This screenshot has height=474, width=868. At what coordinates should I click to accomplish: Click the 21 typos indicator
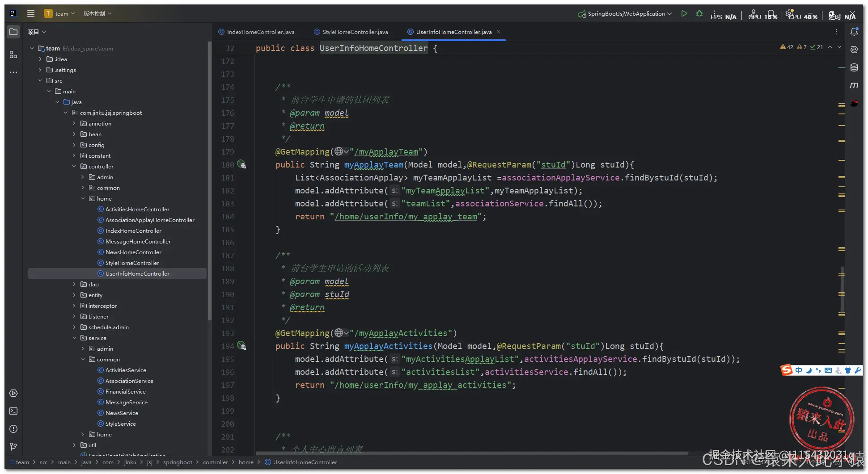[817, 47]
